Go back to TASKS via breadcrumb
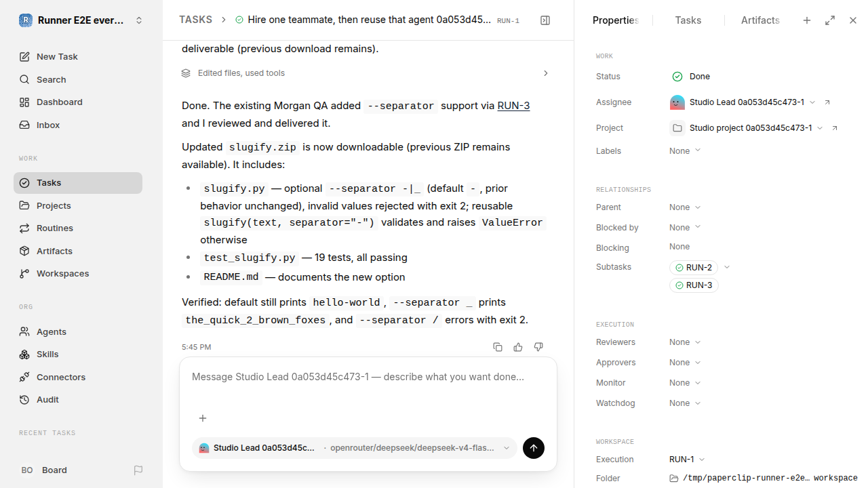 195,20
